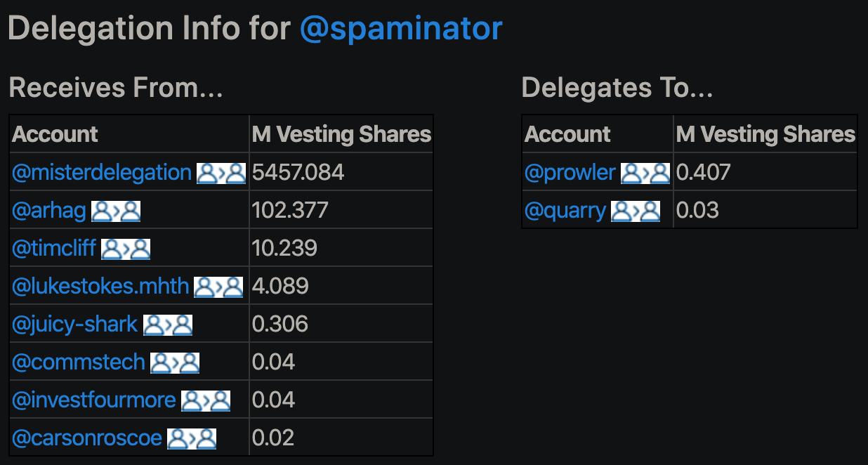Image resolution: width=868 pixels, height=465 pixels.
Task: Click delegation icon next to @misterdelegation
Action: pos(221,173)
